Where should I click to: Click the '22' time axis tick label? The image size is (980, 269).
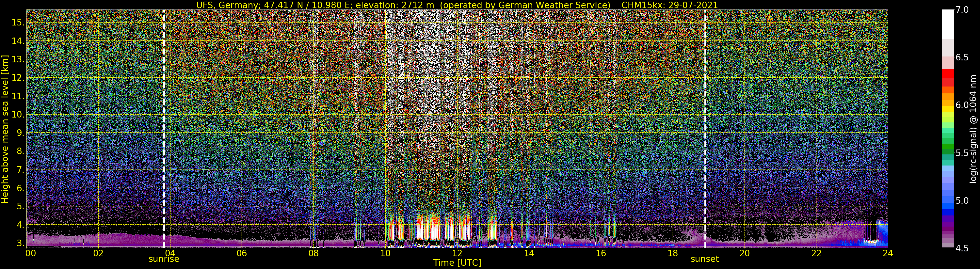[x=816, y=253]
